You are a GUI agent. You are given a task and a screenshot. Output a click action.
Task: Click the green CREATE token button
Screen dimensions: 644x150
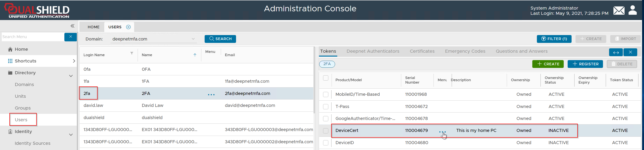pyautogui.click(x=548, y=64)
